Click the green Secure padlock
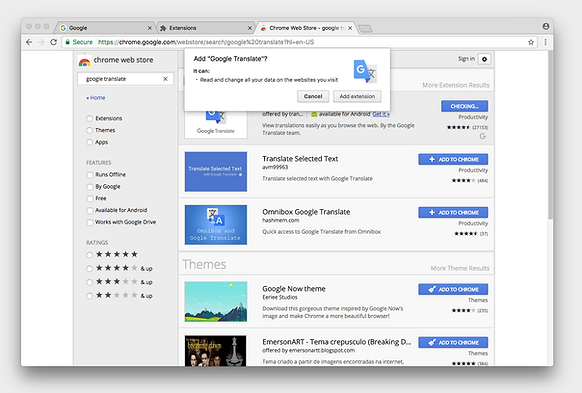 click(x=67, y=42)
